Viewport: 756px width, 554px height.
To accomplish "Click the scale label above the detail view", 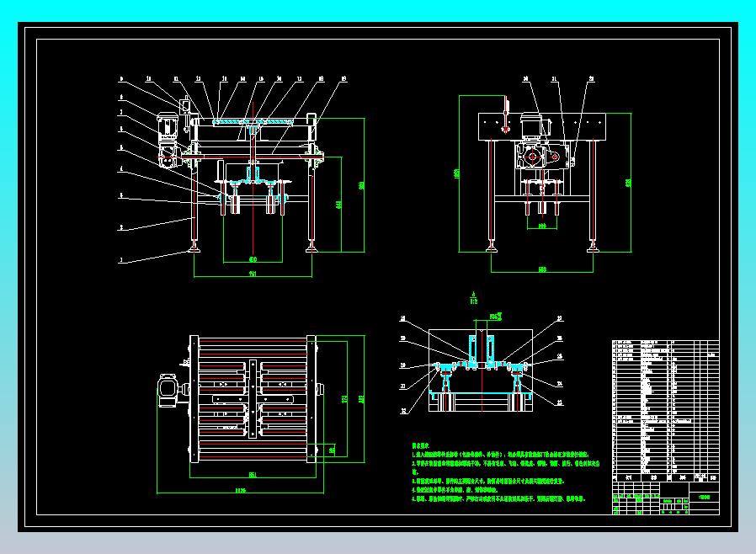I will tap(473, 298).
